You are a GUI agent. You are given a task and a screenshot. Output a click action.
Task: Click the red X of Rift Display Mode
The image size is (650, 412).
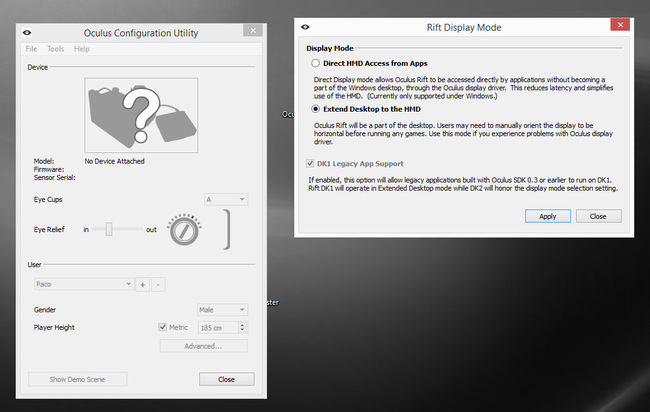click(620, 25)
